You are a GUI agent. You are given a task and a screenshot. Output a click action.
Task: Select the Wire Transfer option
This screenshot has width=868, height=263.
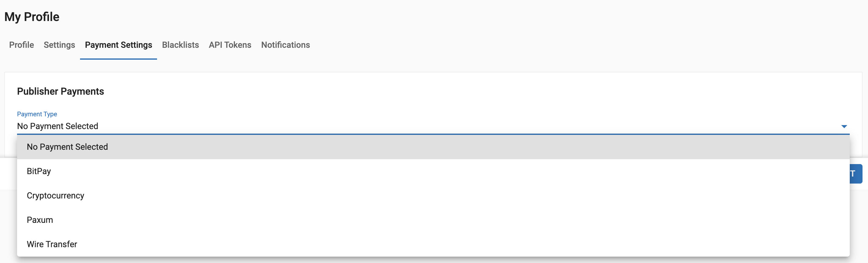point(52,244)
